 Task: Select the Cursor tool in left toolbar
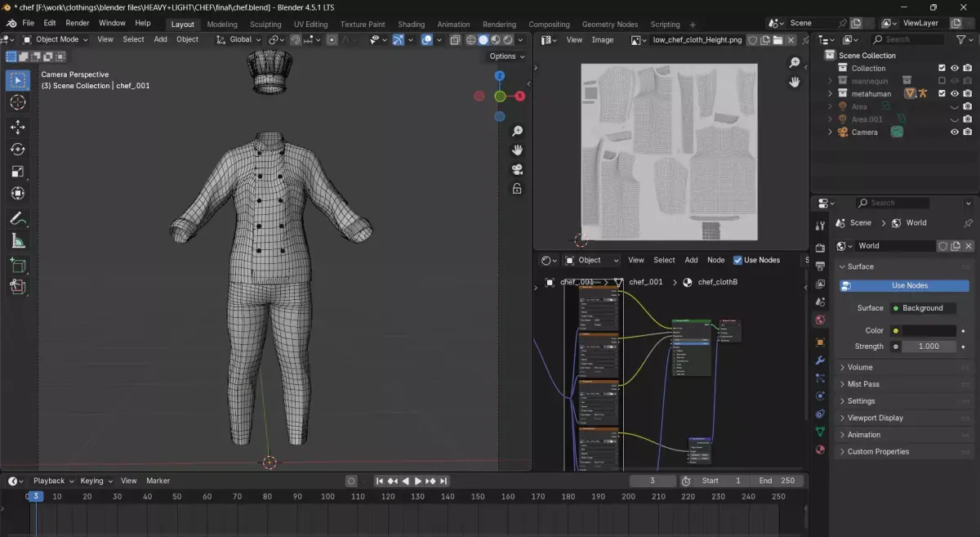[18, 102]
